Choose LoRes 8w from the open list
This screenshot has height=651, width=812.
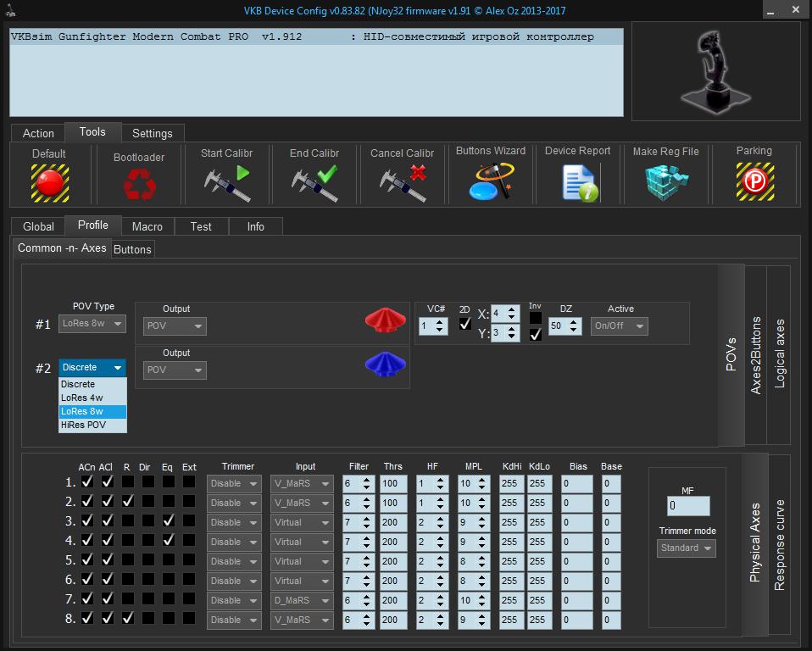pyautogui.click(x=92, y=411)
